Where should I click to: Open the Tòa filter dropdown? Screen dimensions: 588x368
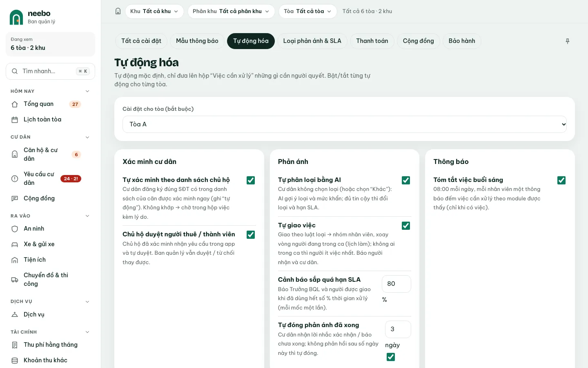click(x=308, y=11)
